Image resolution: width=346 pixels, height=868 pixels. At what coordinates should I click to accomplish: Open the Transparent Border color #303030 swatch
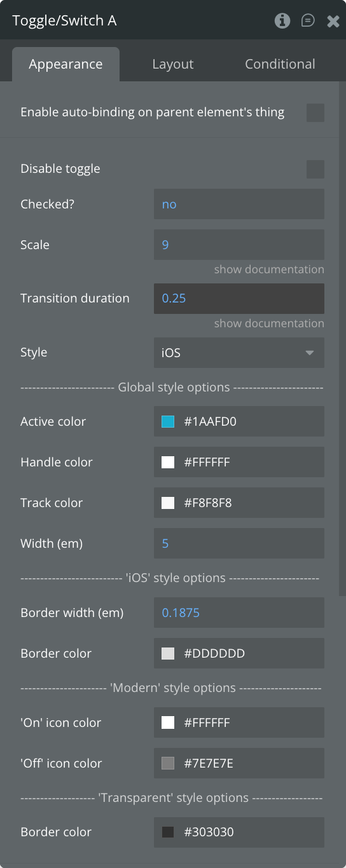click(168, 832)
